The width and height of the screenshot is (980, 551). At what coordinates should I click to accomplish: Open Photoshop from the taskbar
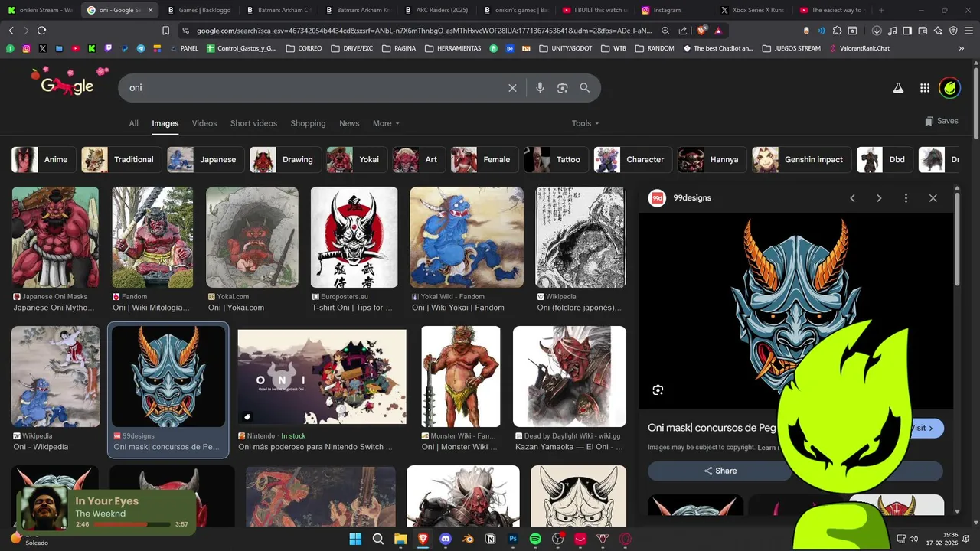pyautogui.click(x=513, y=539)
